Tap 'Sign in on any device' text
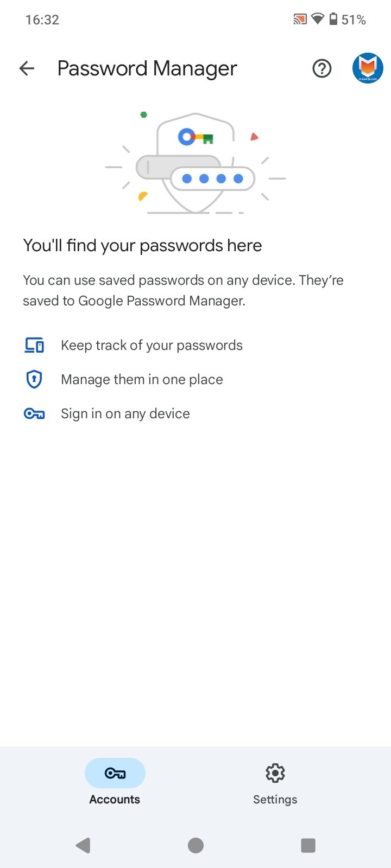391x868 pixels. [x=125, y=414]
